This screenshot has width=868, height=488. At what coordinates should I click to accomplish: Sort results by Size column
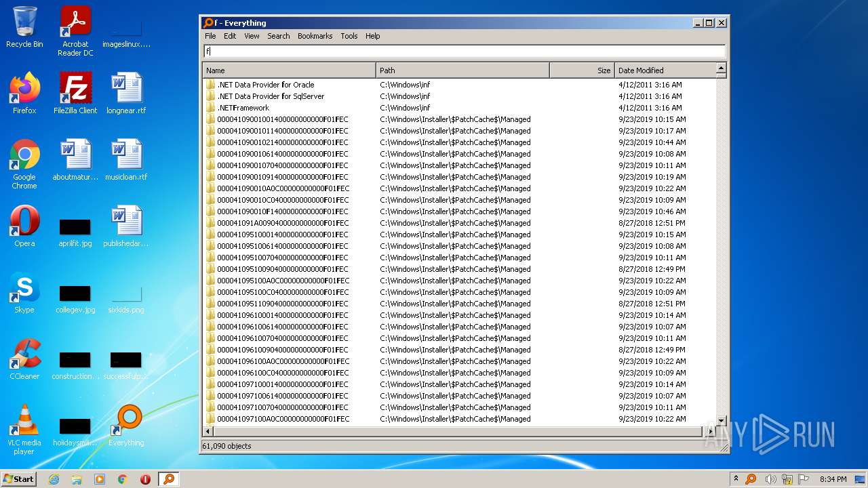click(x=583, y=70)
